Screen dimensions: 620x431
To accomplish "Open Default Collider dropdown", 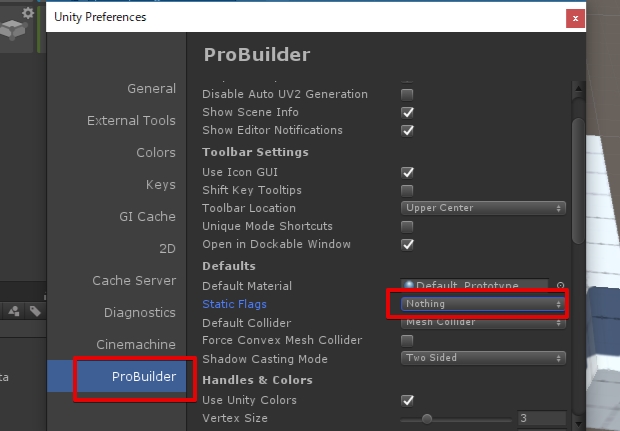I will [x=483, y=322].
